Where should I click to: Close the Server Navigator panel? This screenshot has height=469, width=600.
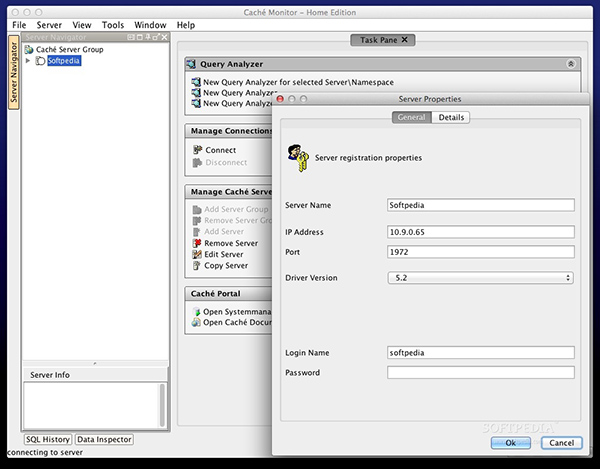[x=164, y=37]
